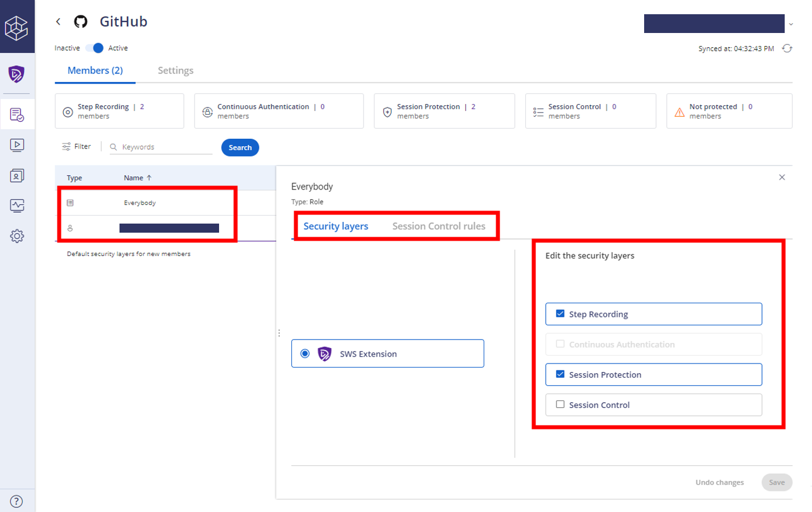Open the Filter options
The width and height of the screenshot is (812, 512).
(76, 146)
